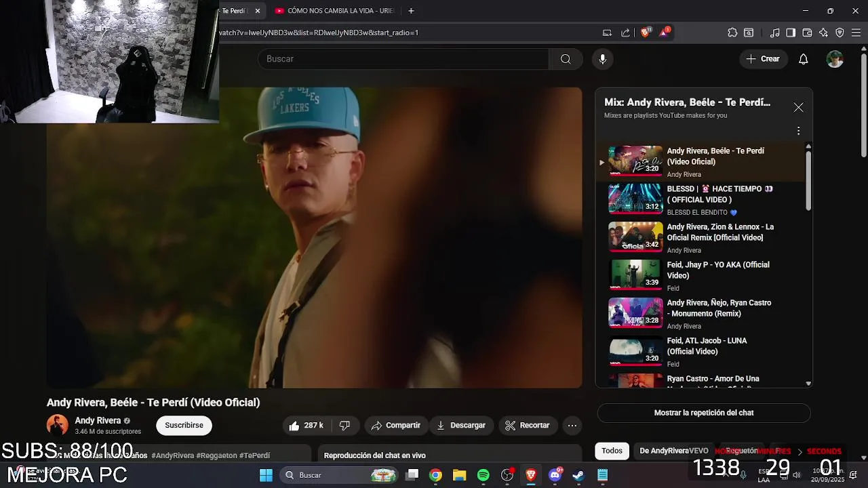This screenshot has width=868, height=488.
Task: Open Brave Shields lion icon
Action: coord(645,33)
